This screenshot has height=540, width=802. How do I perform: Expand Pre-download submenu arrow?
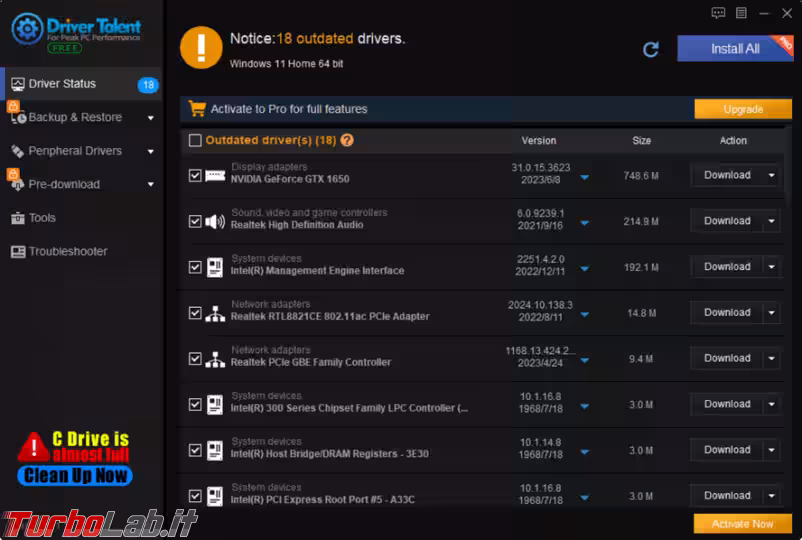pyautogui.click(x=151, y=185)
